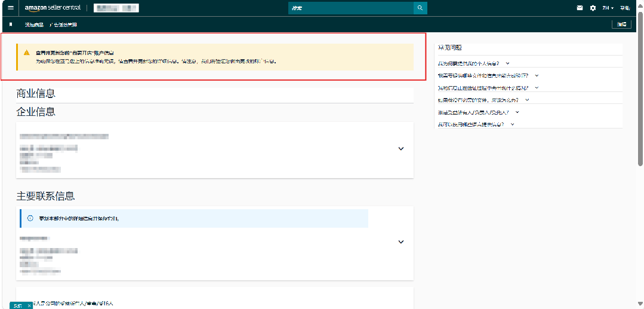
Task: Click the 添加商品 favorites link
Action: point(34,25)
